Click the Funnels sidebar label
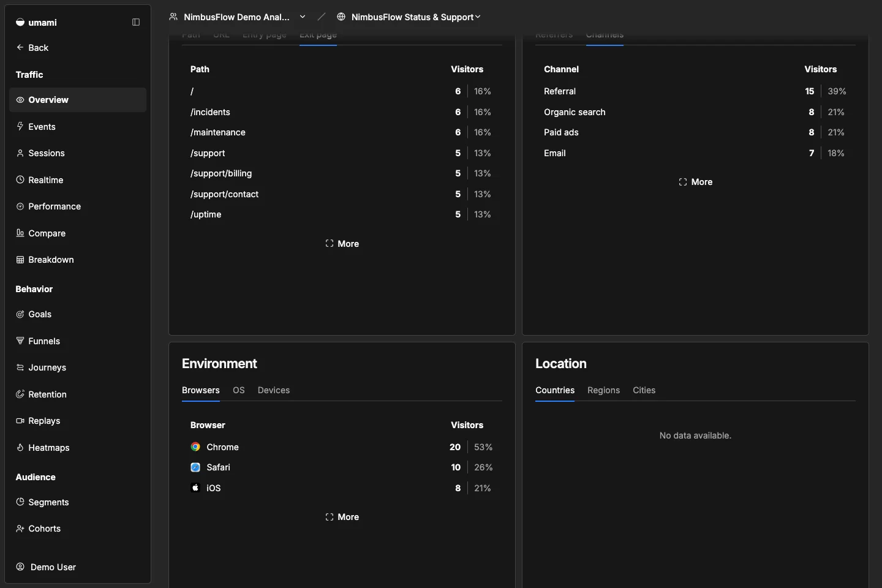Viewport: 882px width, 588px height. pyautogui.click(x=44, y=341)
